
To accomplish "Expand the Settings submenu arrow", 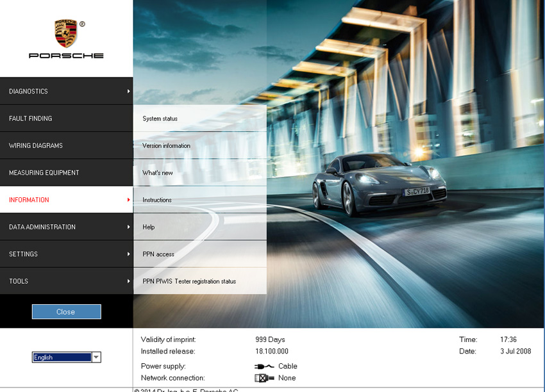I will click(129, 254).
